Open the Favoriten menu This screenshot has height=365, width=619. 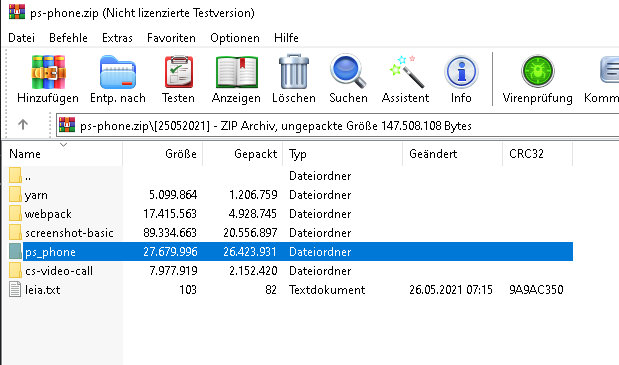pyautogui.click(x=171, y=38)
